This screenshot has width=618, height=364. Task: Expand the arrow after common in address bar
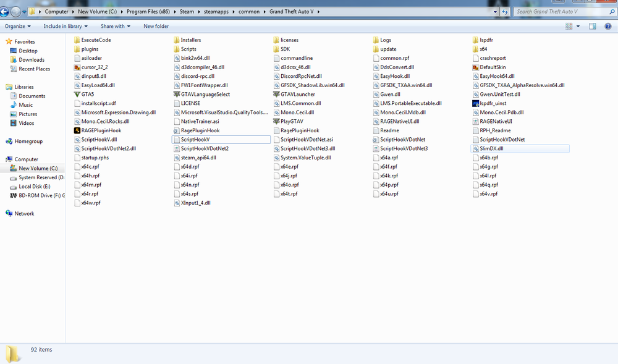[x=265, y=12]
